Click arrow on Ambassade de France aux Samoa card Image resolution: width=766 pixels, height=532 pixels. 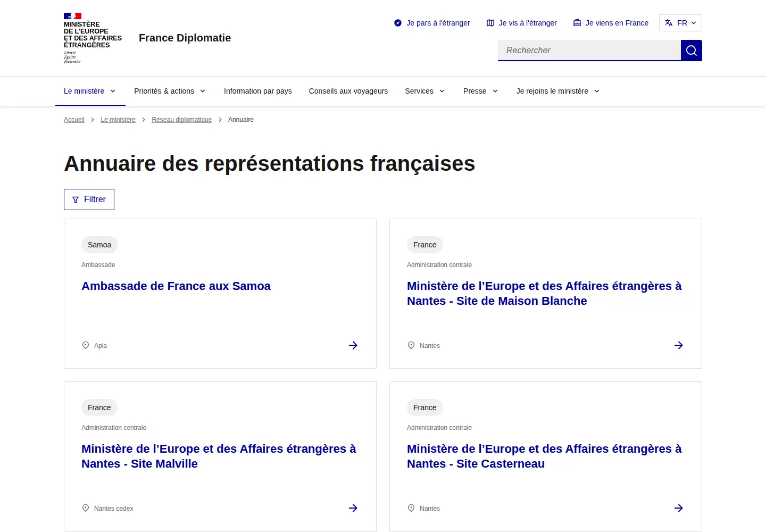(353, 345)
